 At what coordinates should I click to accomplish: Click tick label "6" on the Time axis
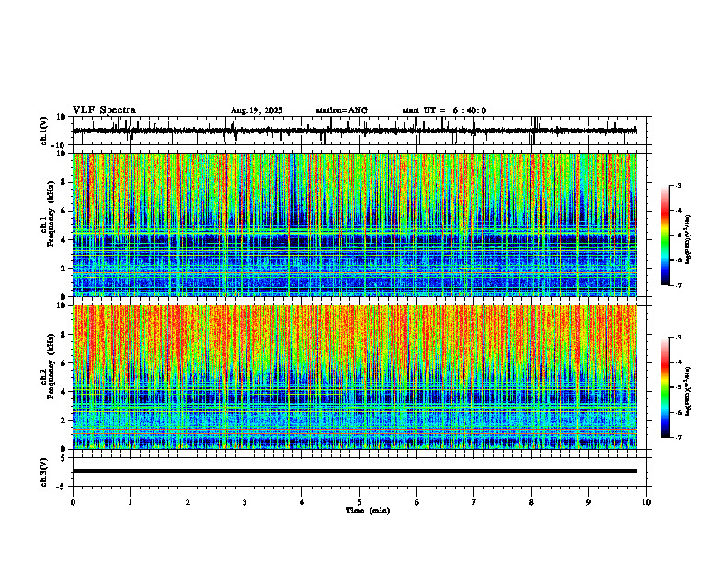click(x=417, y=502)
